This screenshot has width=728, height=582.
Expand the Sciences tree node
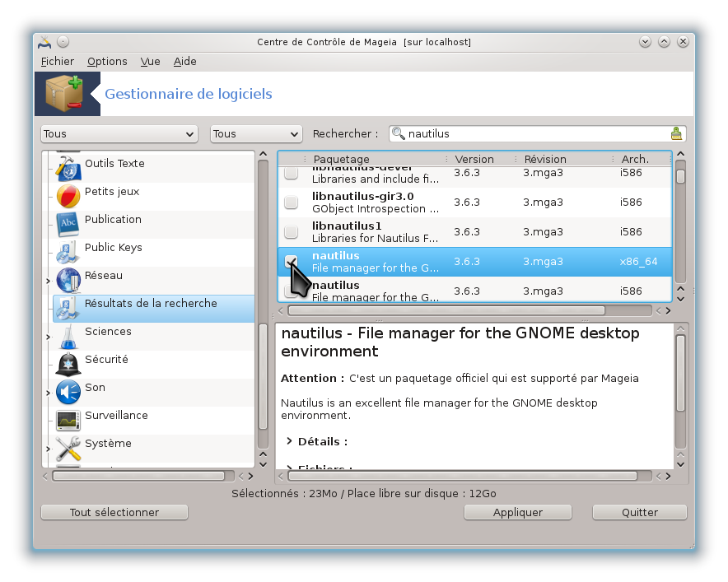(x=48, y=337)
